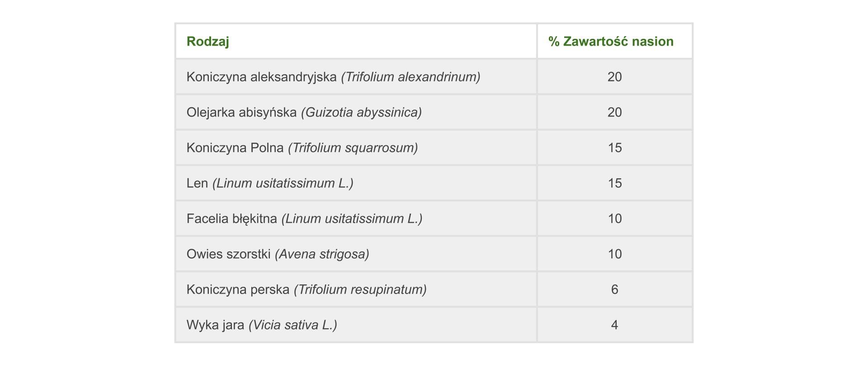This screenshot has height=373, width=868.
Task: Select the Facelia błękitna cell
Action: tap(356, 219)
